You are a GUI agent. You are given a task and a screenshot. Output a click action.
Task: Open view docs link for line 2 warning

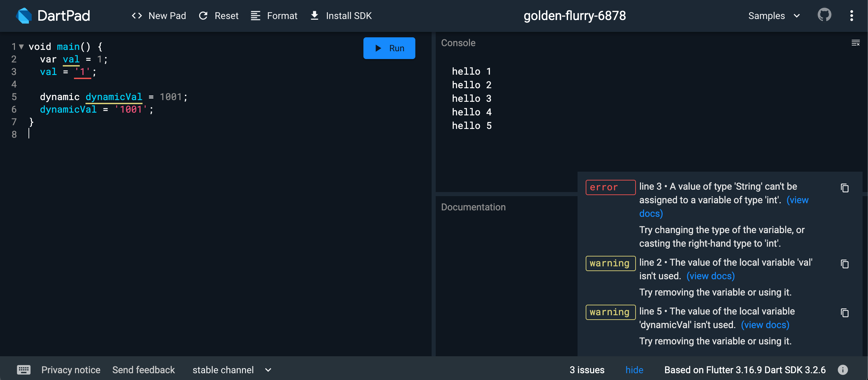pos(711,276)
